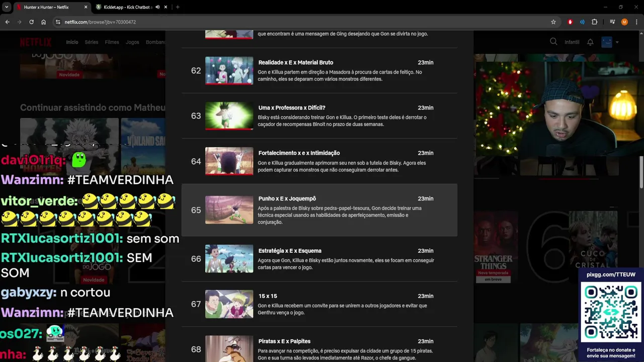The width and height of the screenshot is (644, 362).
Task: Play episode 65 thumbnail
Action: tap(229, 210)
